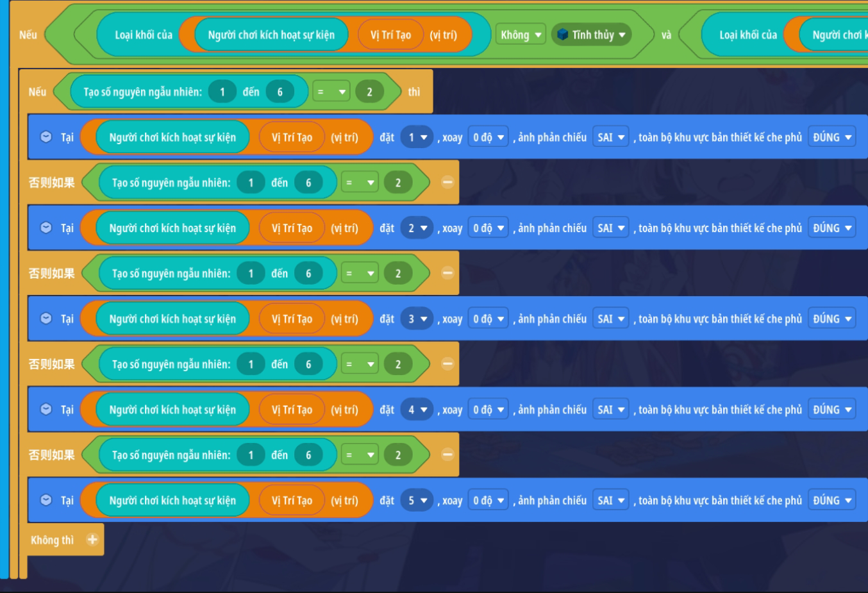Click the comparison value 2 in first Nếu row
The image size is (868, 593).
pyautogui.click(x=369, y=92)
